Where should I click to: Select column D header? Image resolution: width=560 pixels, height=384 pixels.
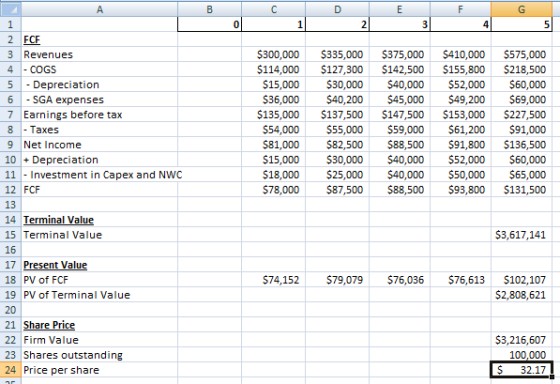click(x=338, y=9)
